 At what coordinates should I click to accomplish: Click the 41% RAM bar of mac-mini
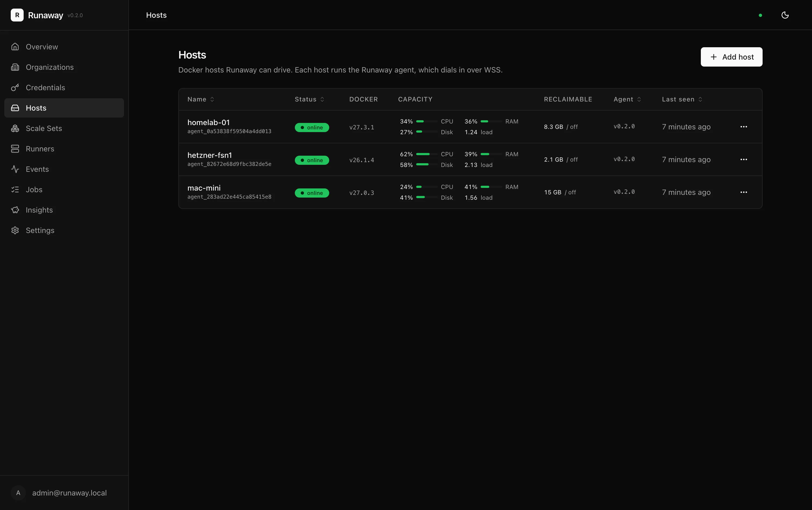[491, 187]
